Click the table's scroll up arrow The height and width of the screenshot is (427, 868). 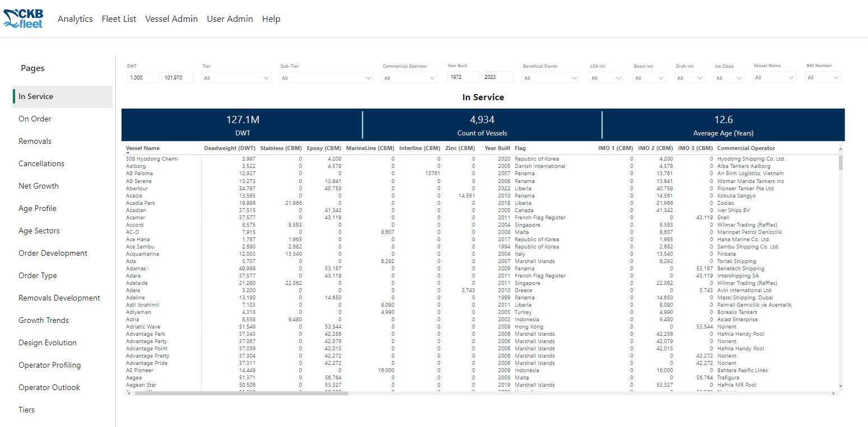pyautogui.click(x=840, y=148)
